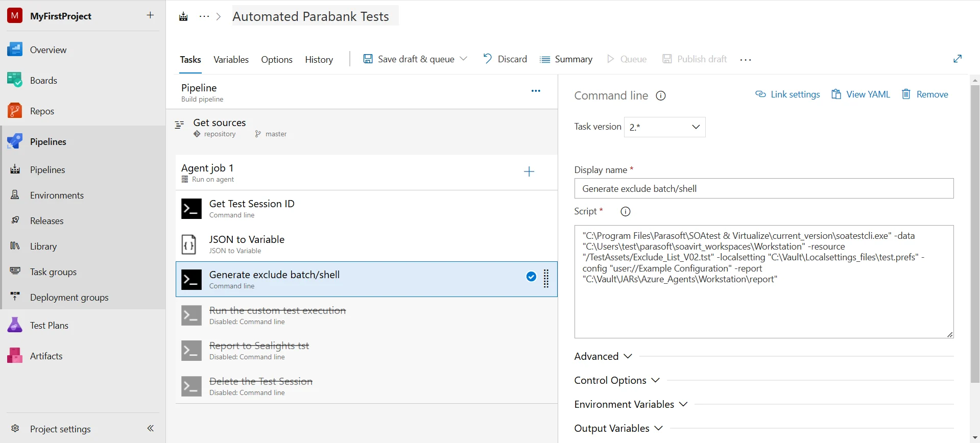Click the Task groups icon
Image resolution: width=980 pixels, height=443 pixels.
point(15,272)
